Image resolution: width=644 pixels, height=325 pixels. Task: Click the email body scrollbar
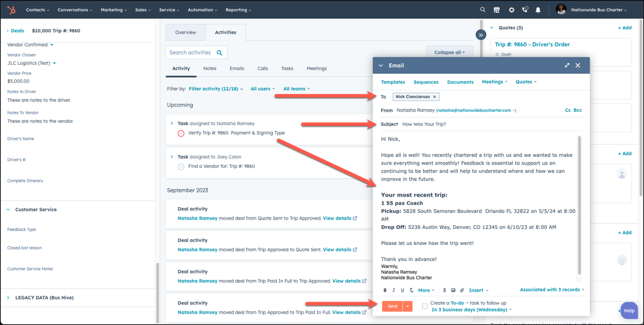tap(580, 205)
